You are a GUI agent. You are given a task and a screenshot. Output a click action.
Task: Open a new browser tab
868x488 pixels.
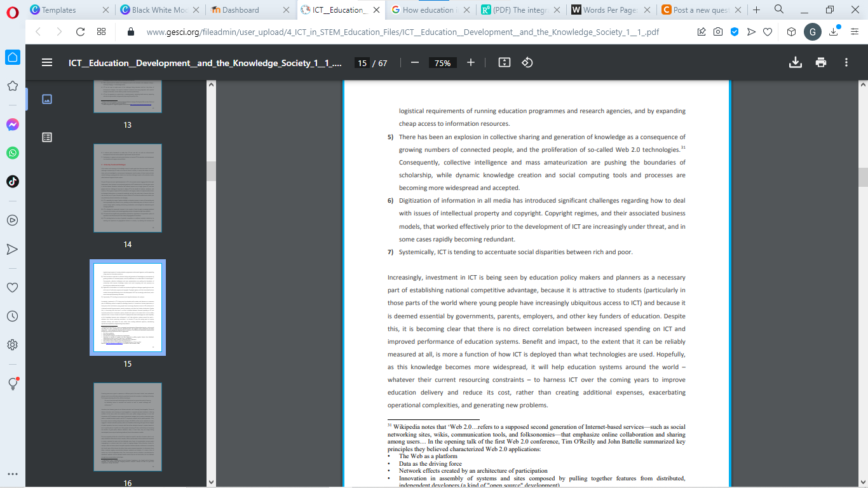(757, 10)
